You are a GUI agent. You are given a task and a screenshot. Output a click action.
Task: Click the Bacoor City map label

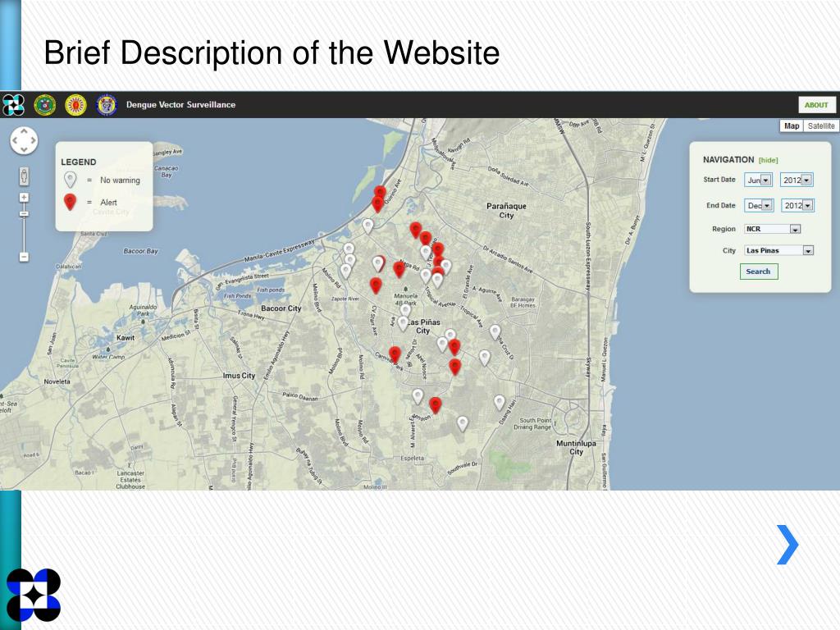[281, 308]
